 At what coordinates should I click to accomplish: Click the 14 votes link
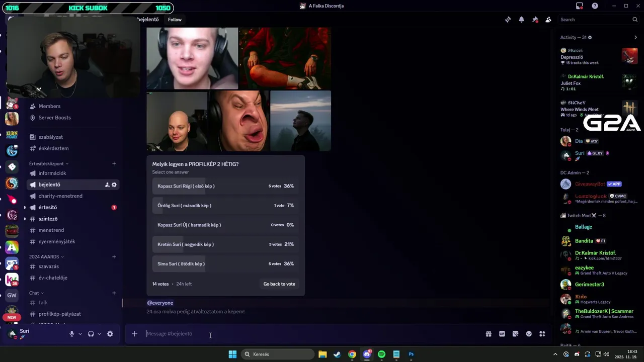160,284
